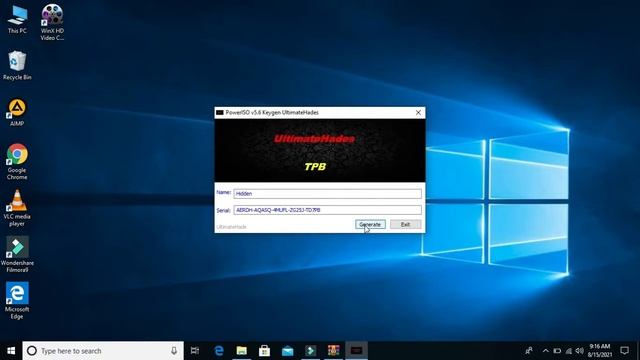Click the Generate button

[370, 224]
